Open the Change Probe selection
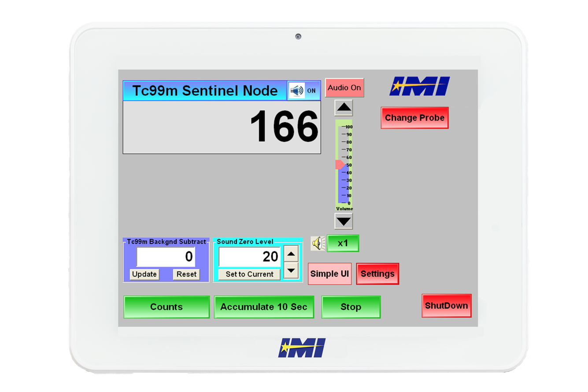Viewport: 588px width, 392px height. (x=414, y=118)
